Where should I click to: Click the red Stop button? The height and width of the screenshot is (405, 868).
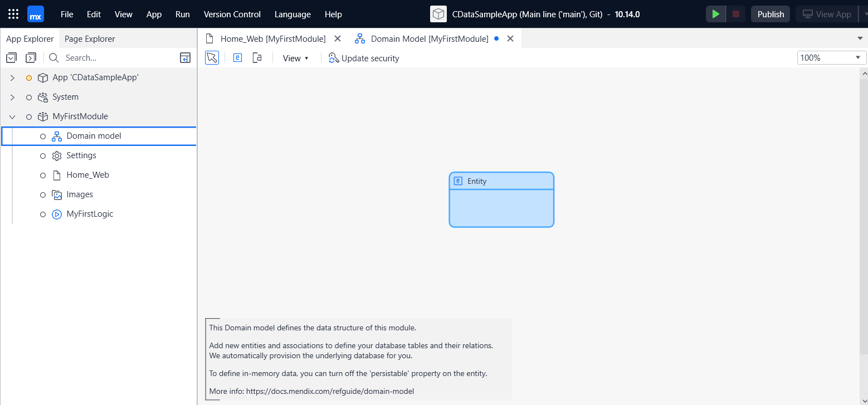coord(735,14)
